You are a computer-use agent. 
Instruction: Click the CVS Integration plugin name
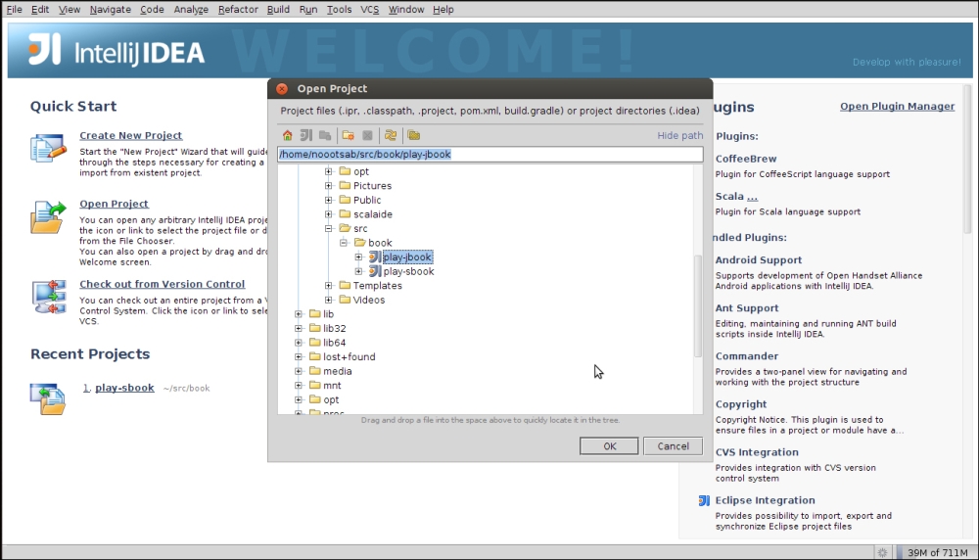coord(757,452)
